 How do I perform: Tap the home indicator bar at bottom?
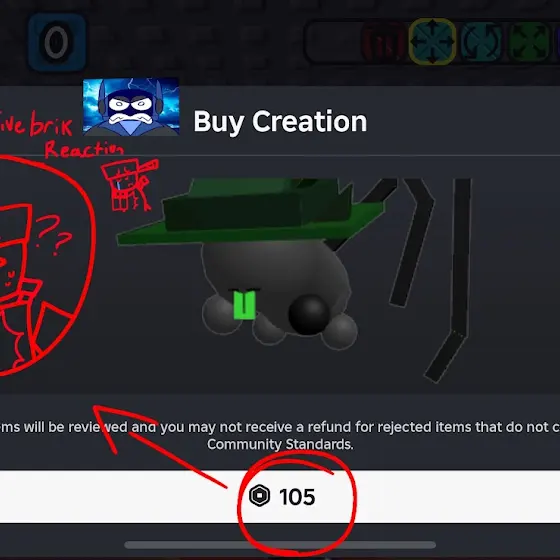pos(280,545)
